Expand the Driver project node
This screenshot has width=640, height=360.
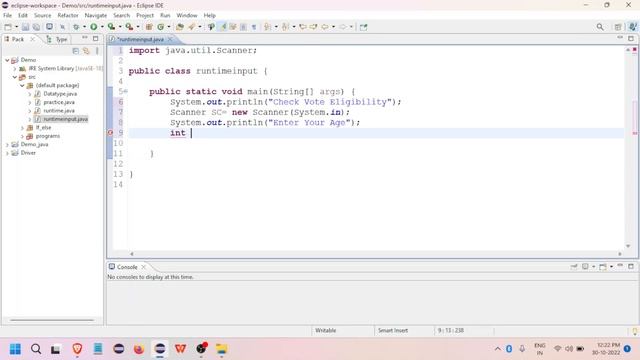pos(7,153)
